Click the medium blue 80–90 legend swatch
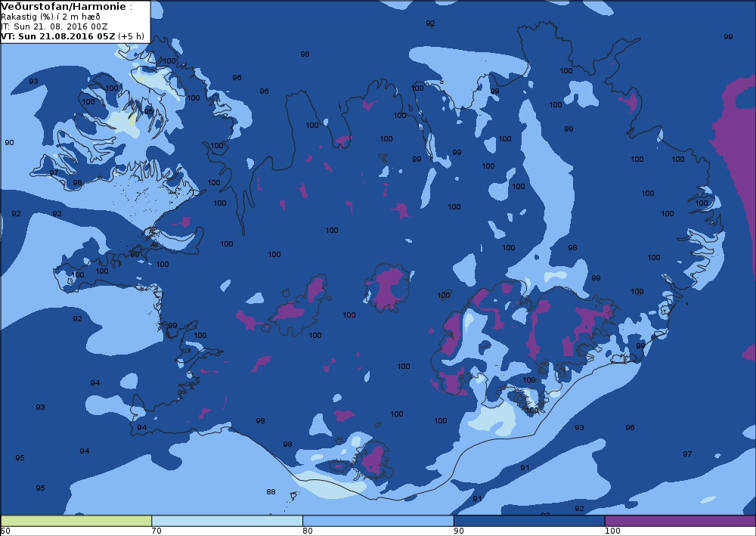 tap(378, 521)
